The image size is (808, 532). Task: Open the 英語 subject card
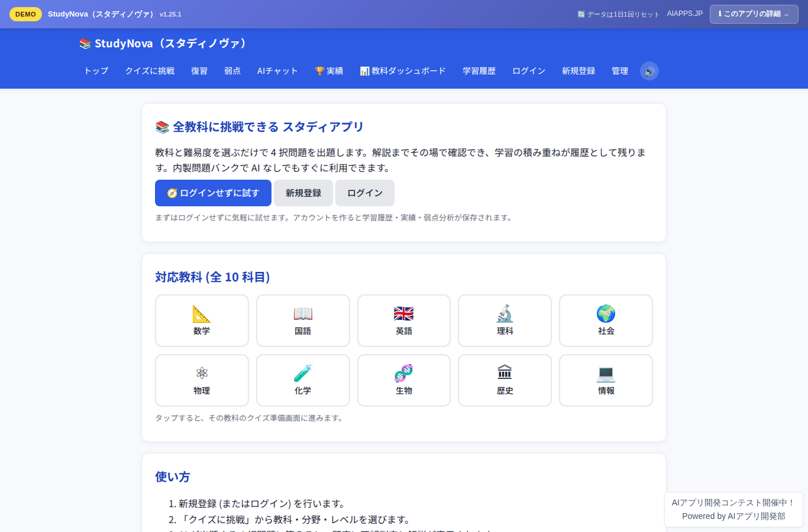tap(404, 320)
